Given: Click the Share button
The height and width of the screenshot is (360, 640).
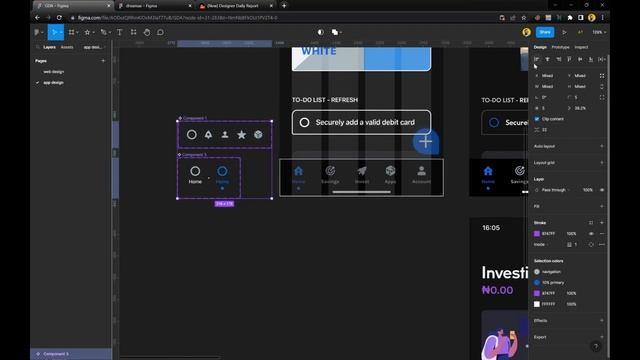Looking at the screenshot, I should coord(545,32).
